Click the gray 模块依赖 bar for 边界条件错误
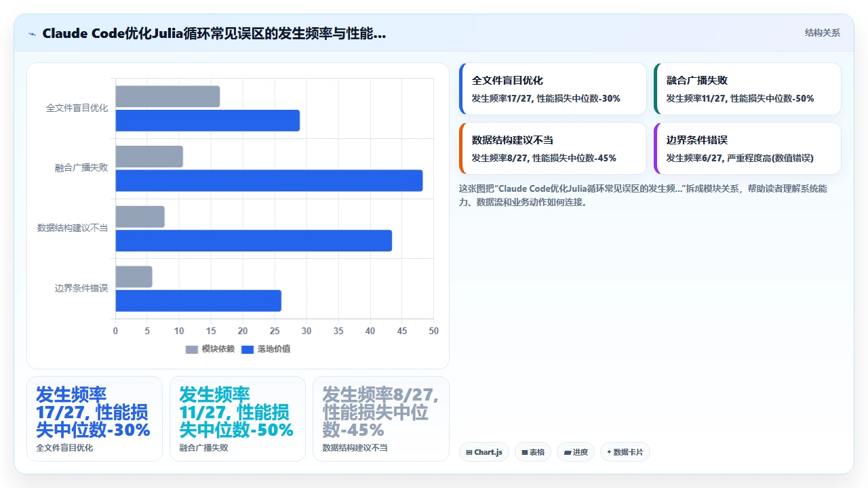868x488 pixels. [134, 277]
